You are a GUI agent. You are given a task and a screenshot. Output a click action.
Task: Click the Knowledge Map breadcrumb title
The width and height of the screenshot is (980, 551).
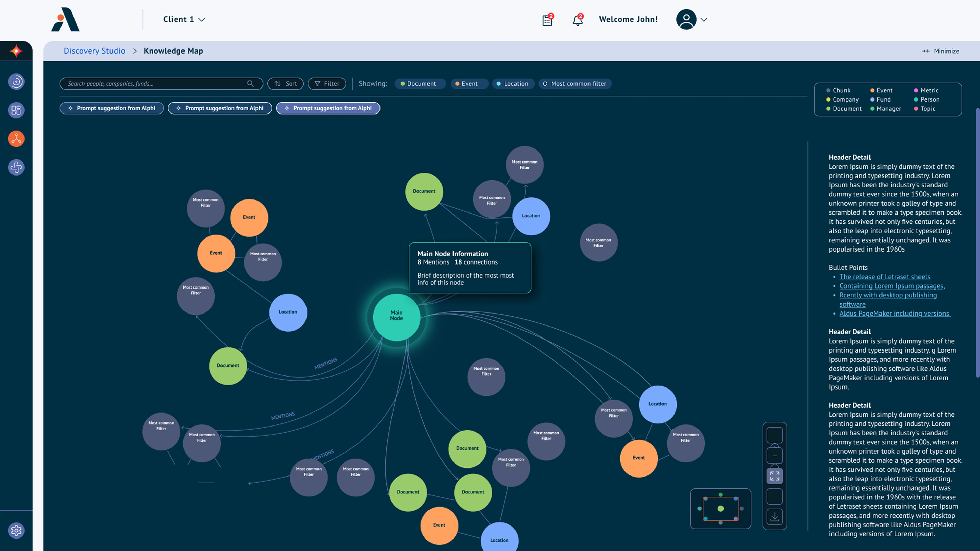point(174,51)
